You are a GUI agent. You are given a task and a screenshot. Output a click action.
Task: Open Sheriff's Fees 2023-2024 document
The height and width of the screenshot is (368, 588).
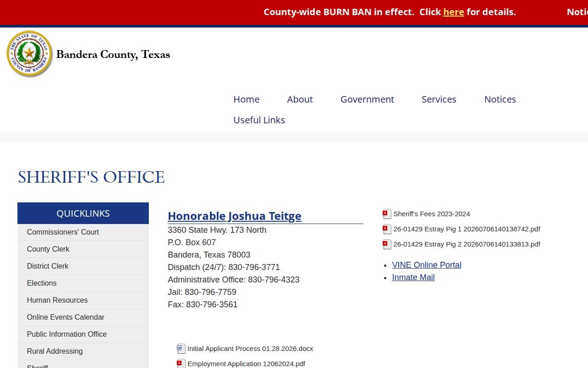(x=432, y=214)
